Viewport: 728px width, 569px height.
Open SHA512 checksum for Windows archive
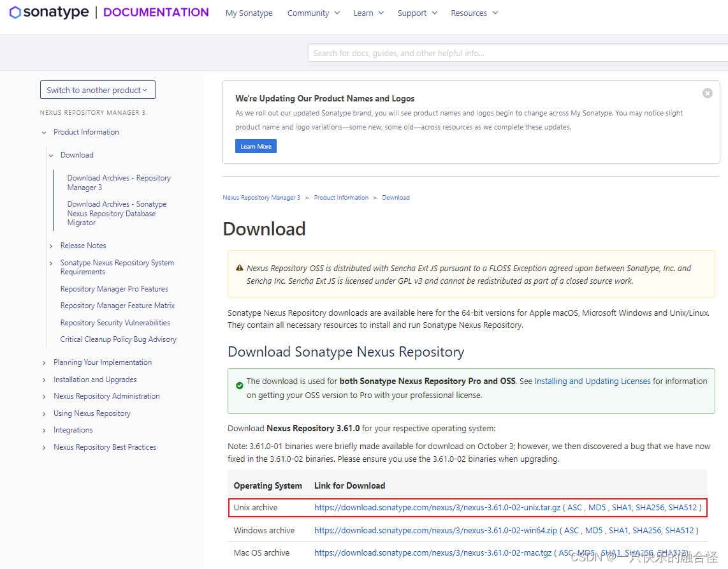coord(680,531)
